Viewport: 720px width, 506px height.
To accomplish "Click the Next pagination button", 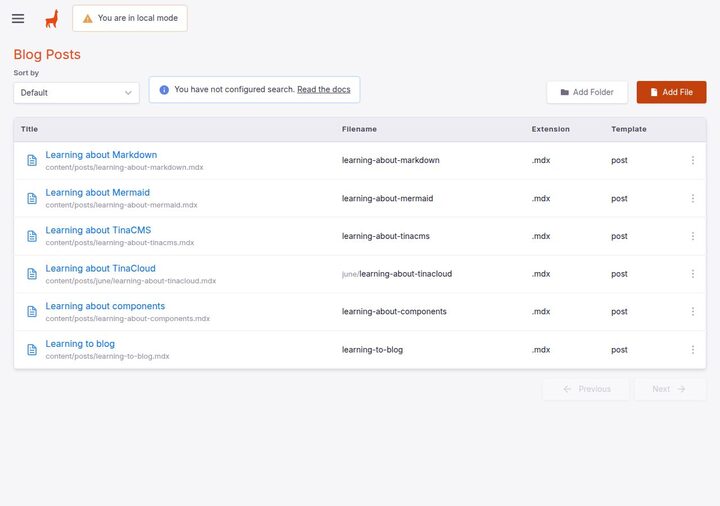I will [670, 389].
